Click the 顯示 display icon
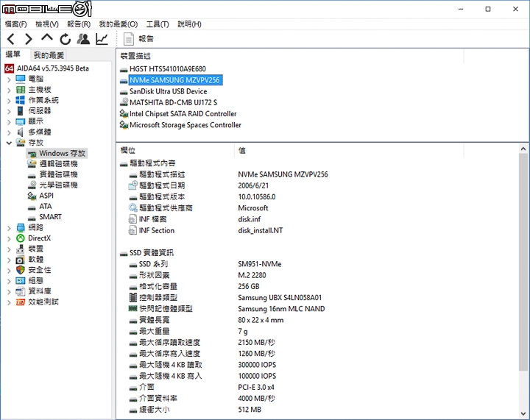Viewport: 530px width, 420px height. (x=21, y=121)
